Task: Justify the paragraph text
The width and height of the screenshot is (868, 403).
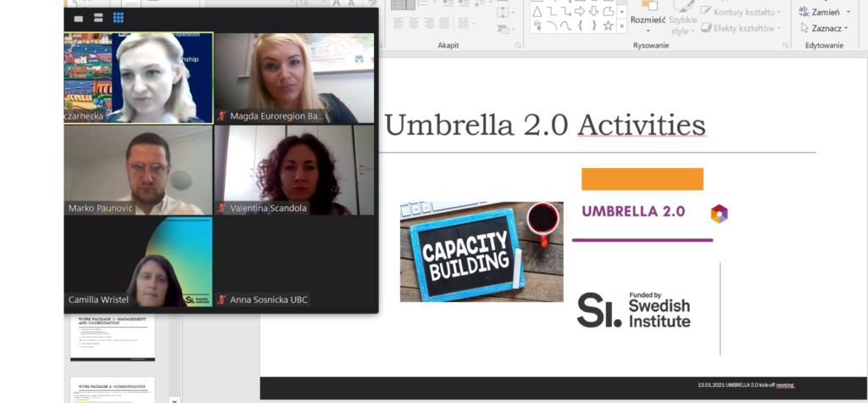Action: coord(444,23)
